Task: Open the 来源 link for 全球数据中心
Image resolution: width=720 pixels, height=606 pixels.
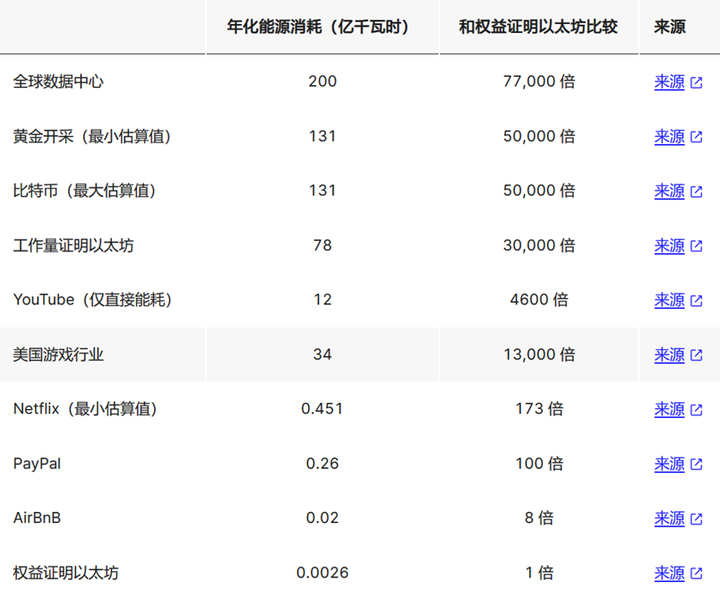Action: (669, 82)
